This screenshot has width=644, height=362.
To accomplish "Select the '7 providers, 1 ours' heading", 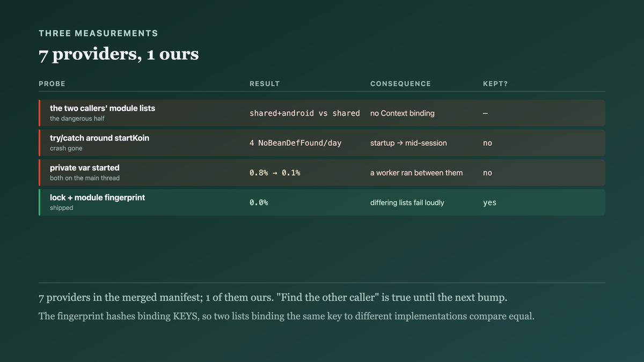I will click(119, 54).
